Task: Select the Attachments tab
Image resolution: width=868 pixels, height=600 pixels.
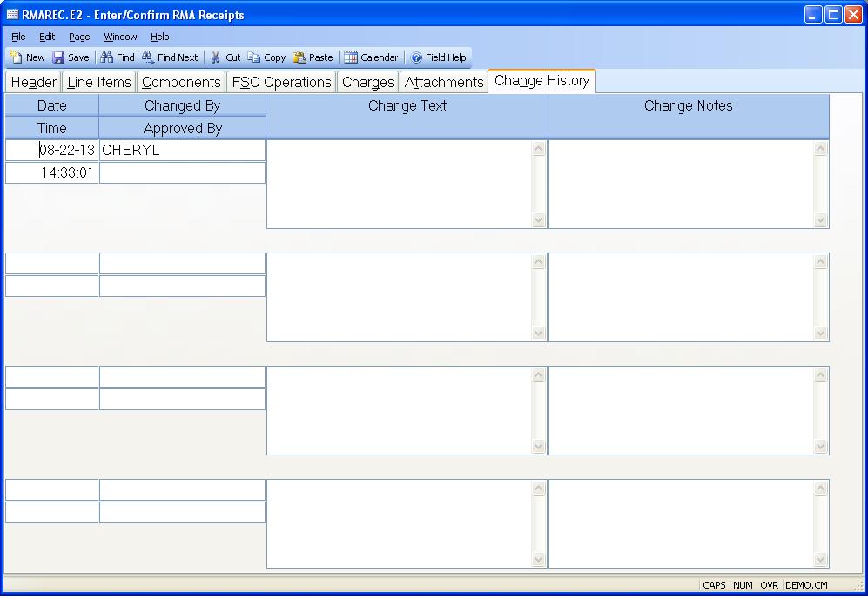Action: click(x=443, y=82)
